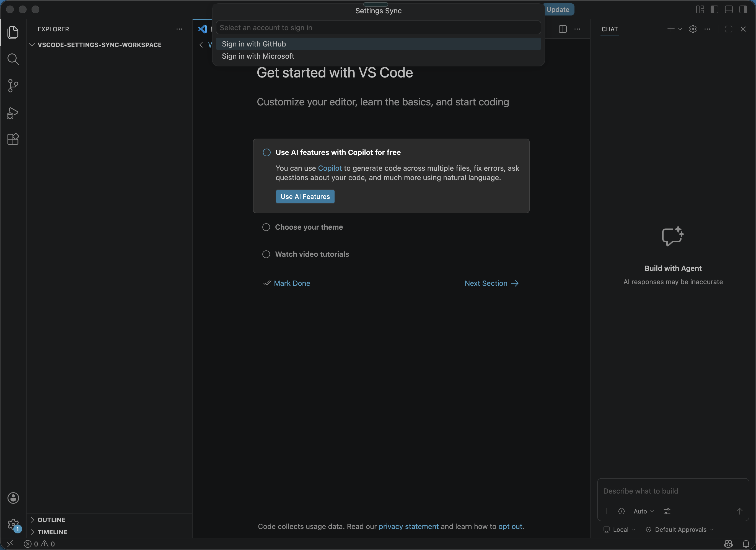Toggle secondary side bar visibility

pyautogui.click(x=743, y=9)
